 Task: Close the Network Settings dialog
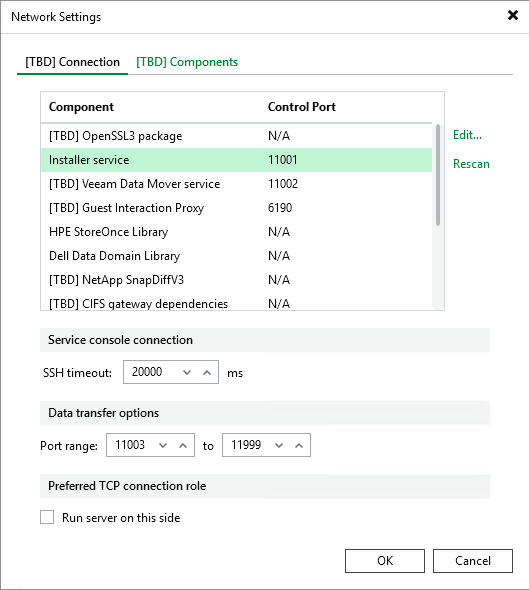coord(513,15)
